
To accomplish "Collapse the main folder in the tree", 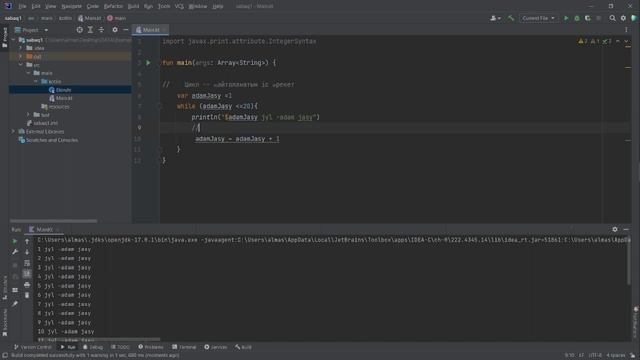I will (28, 73).
